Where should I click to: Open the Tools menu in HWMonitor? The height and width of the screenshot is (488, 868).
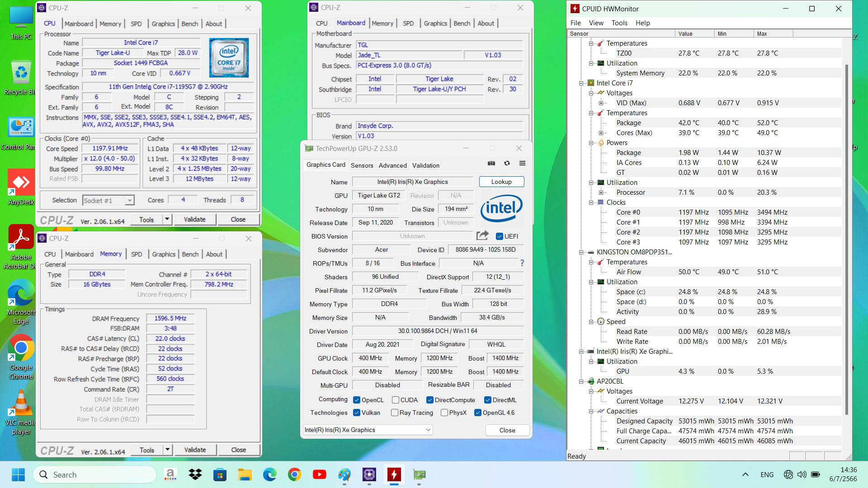click(619, 23)
